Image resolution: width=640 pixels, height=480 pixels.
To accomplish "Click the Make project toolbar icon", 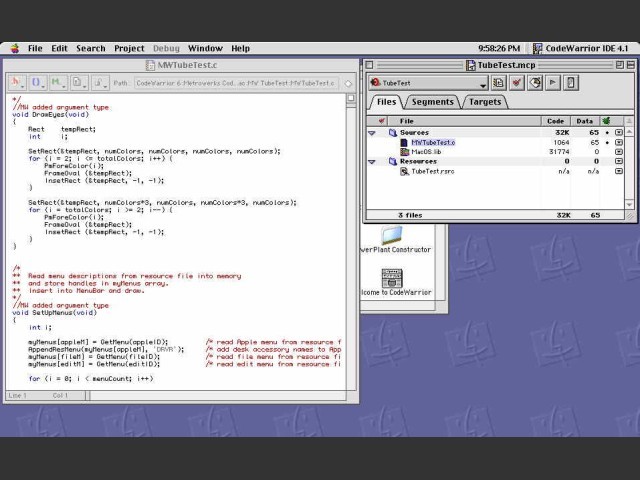I will pos(535,83).
